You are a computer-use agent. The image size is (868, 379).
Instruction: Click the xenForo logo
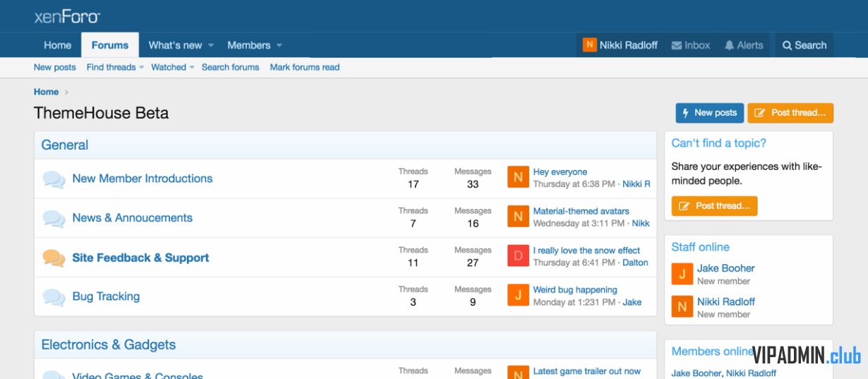pyautogui.click(x=68, y=17)
